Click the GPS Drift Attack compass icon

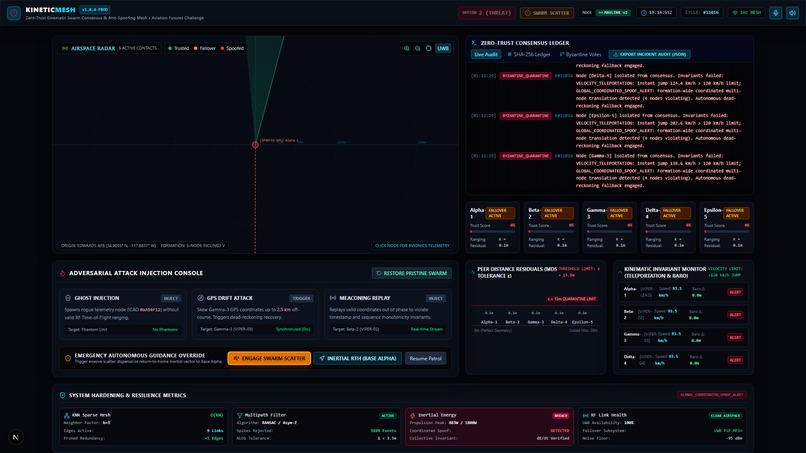(200, 298)
